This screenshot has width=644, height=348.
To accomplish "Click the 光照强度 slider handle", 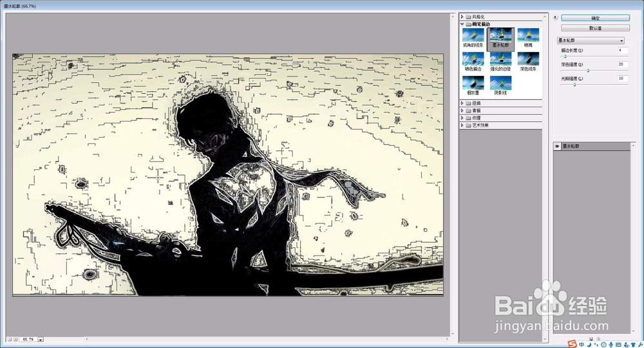I will pyautogui.click(x=574, y=84).
